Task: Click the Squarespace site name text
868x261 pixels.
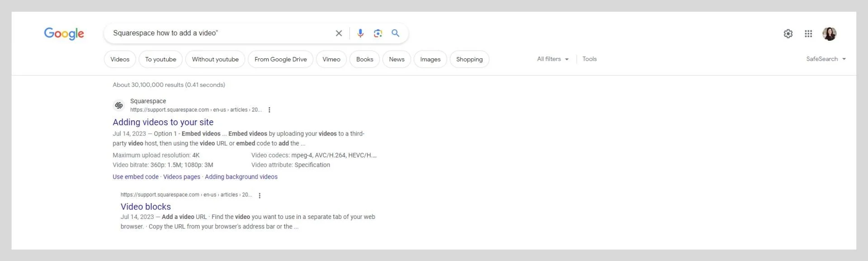Action: click(x=148, y=101)
